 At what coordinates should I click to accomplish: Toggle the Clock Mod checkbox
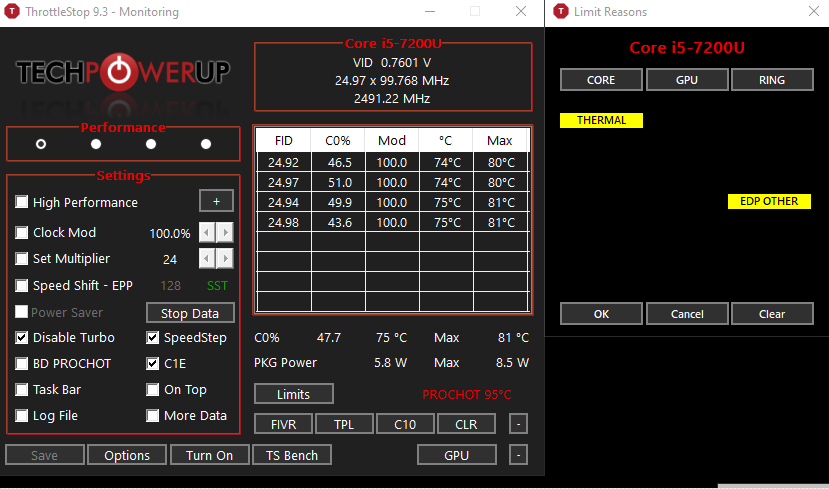(22, 232)
